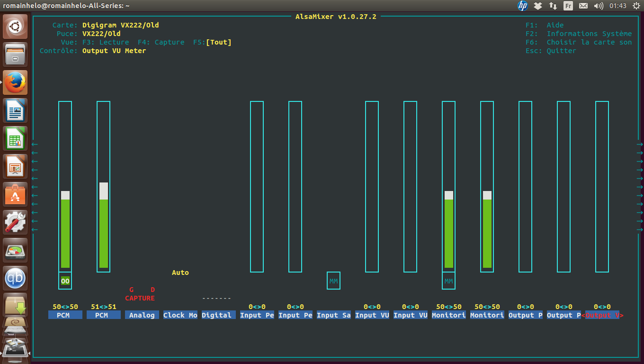Click the 51<>51 PCM level value
The image size is (644, 364).
(x=104, y=307)
